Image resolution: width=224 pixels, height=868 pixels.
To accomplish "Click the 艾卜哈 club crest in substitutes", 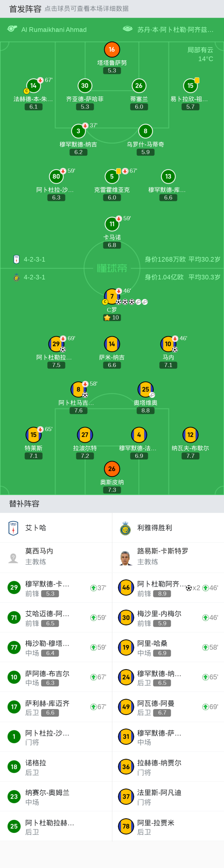I will pos(13,528).
